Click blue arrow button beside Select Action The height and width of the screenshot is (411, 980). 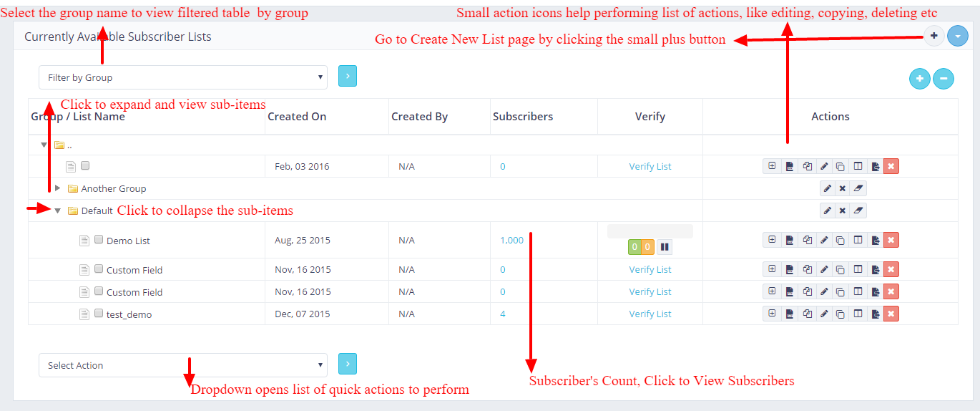[347, 364]
